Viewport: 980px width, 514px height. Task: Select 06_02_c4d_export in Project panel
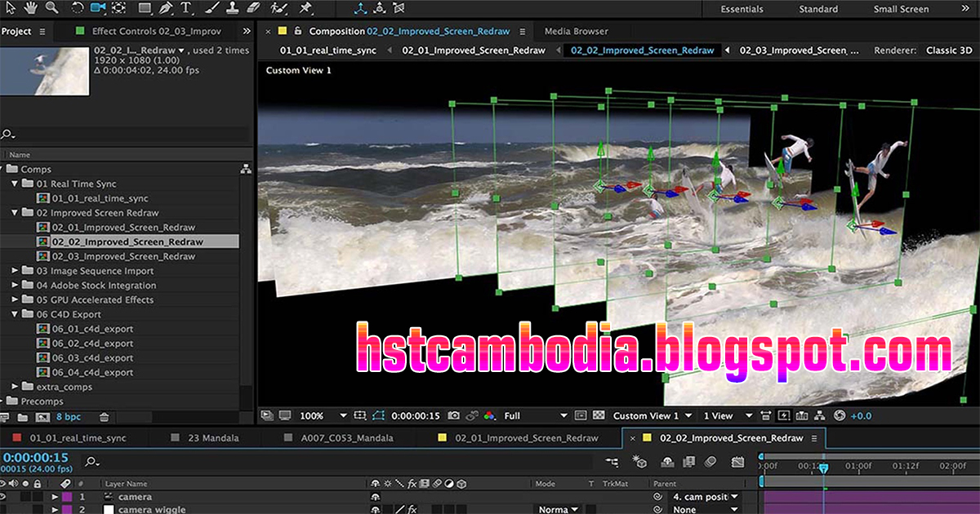coord(92,343)
